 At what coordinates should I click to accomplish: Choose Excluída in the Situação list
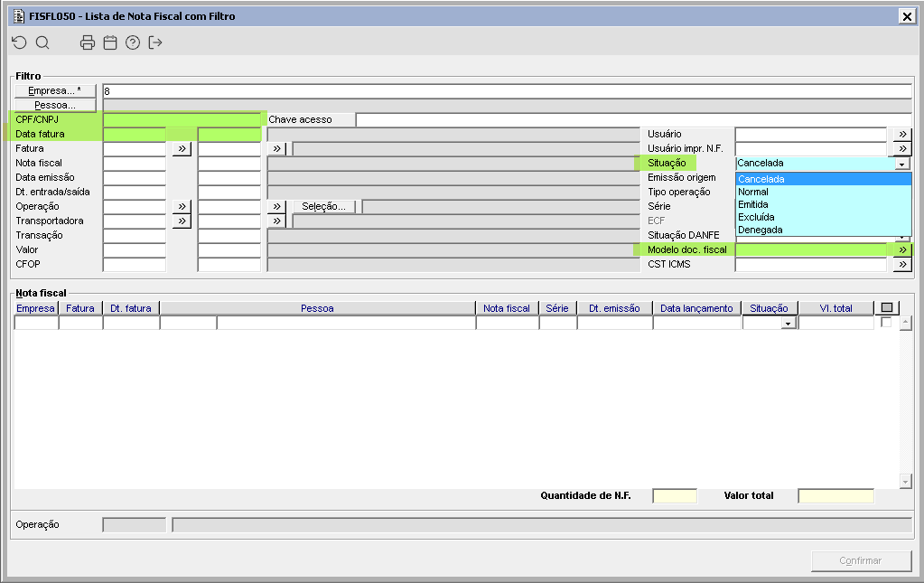coord(823,217)
